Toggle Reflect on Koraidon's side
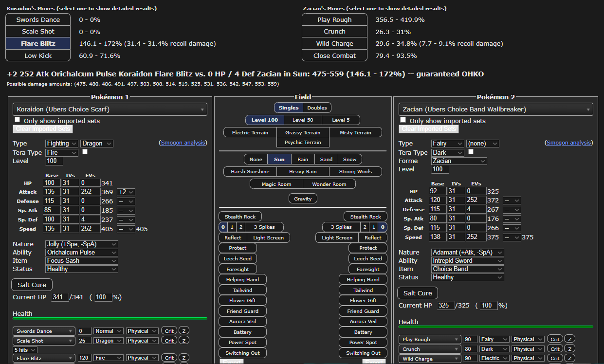Screen dimensions: 604x364 pos(233,237)
